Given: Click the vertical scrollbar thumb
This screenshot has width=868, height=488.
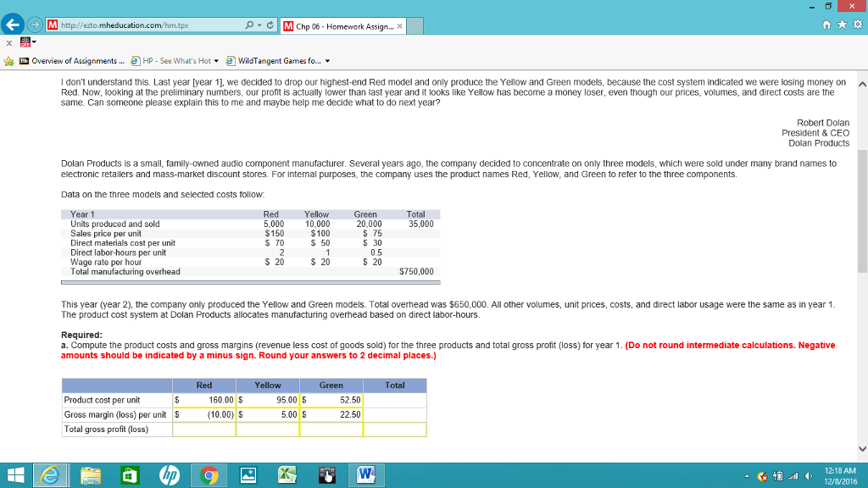Looking at the screenshot, I should click(862, 209).
